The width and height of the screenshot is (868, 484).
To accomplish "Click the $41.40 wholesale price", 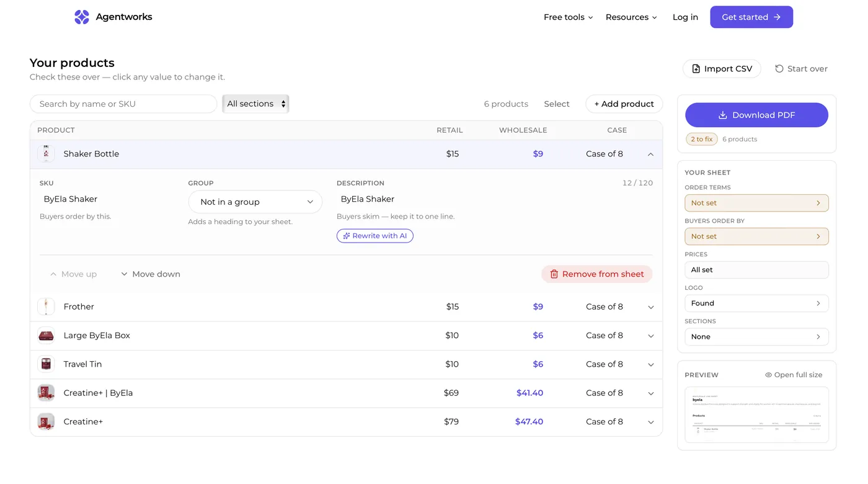I will pyautogui.click(x=529, y=393).
